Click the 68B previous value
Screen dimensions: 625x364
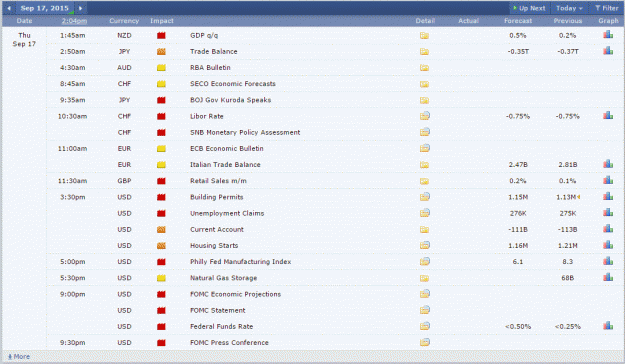tap(568, 278)
